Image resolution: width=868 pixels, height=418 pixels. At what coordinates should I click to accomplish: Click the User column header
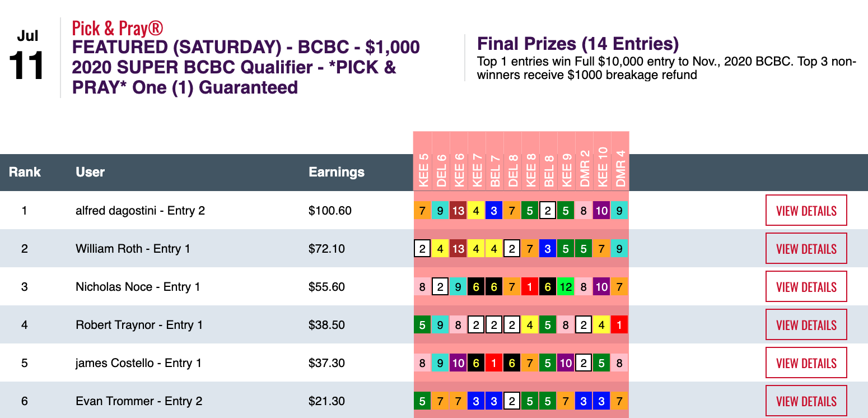coord(90,172)
